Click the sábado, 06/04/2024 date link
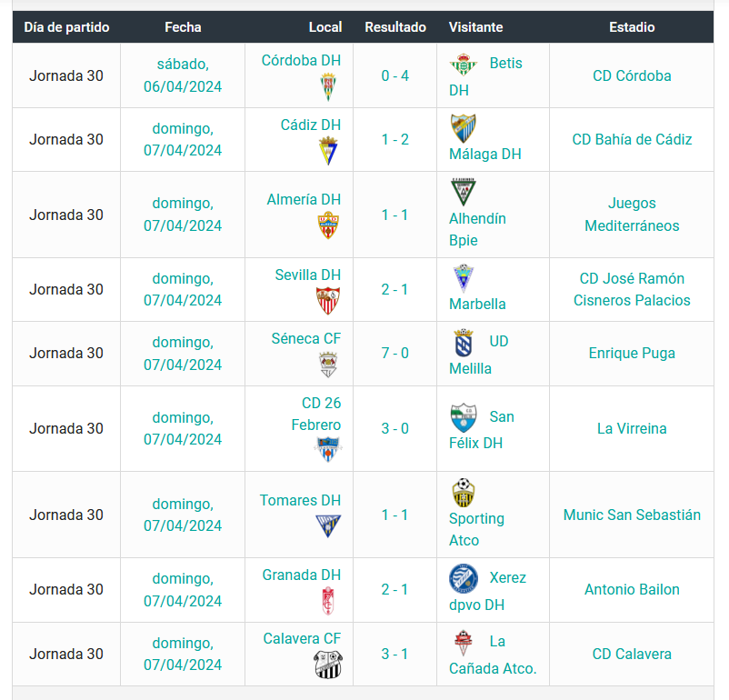 click(183, 75)
